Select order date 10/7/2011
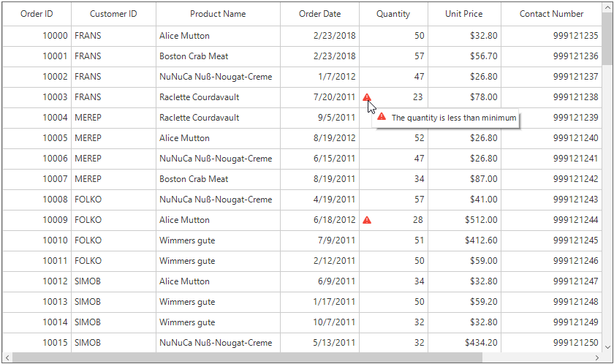The height and width of the screenshot is (364, 614). point(320,322)
